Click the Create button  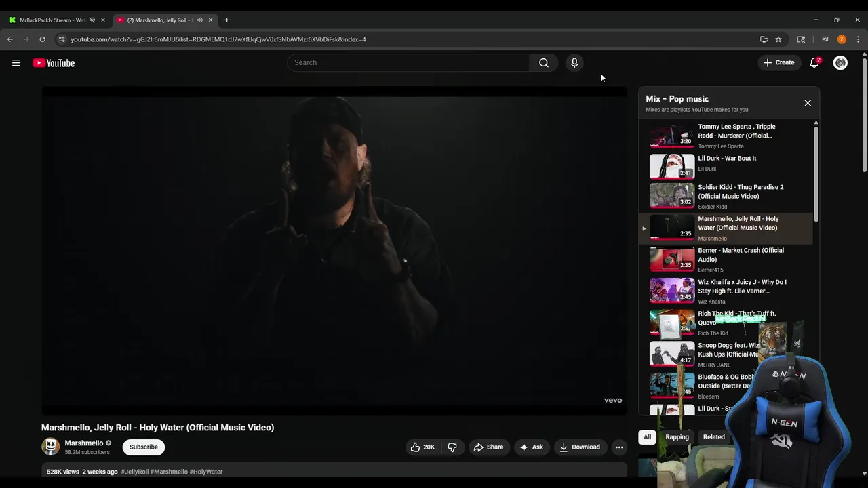[x=778, y=62]
